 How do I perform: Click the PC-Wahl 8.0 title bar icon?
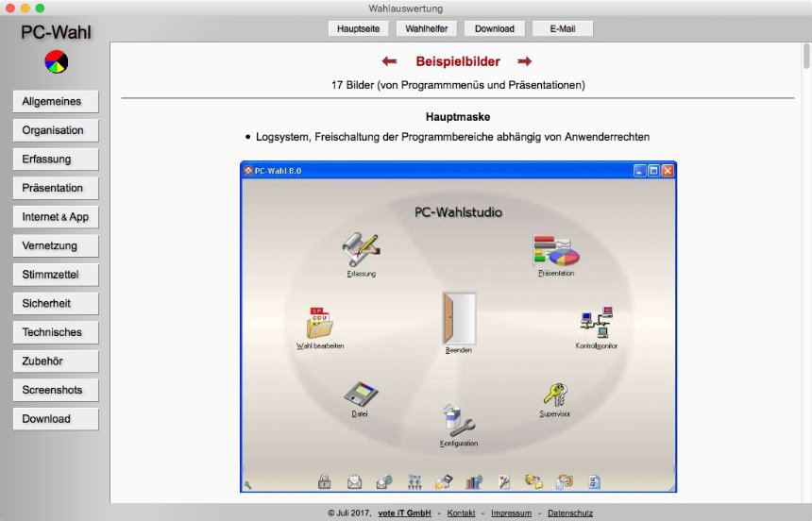248,171
